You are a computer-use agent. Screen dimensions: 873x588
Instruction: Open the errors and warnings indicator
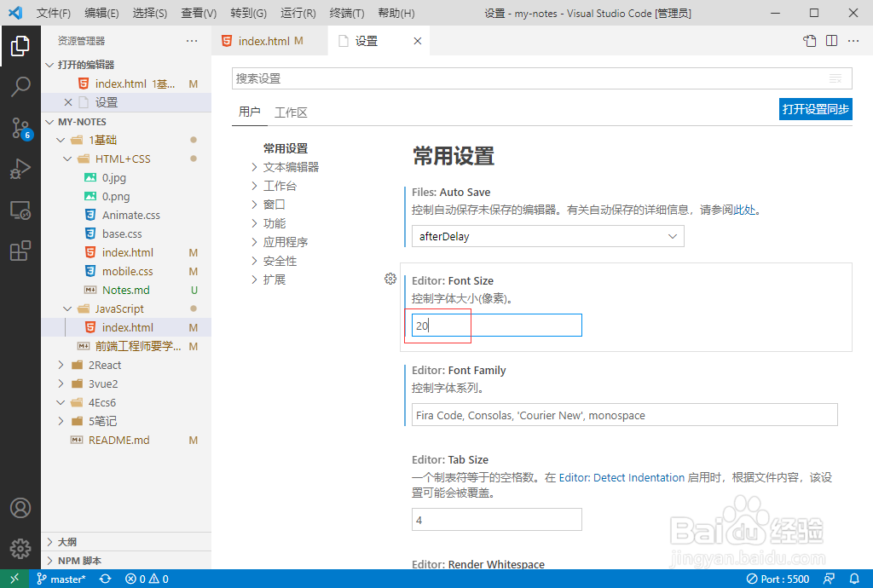147,579
